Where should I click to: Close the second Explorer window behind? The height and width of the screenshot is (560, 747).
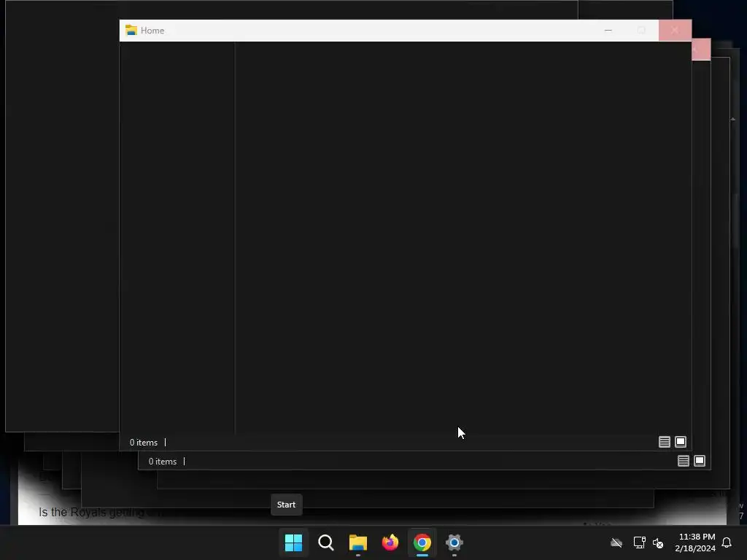tap(701, 50)
